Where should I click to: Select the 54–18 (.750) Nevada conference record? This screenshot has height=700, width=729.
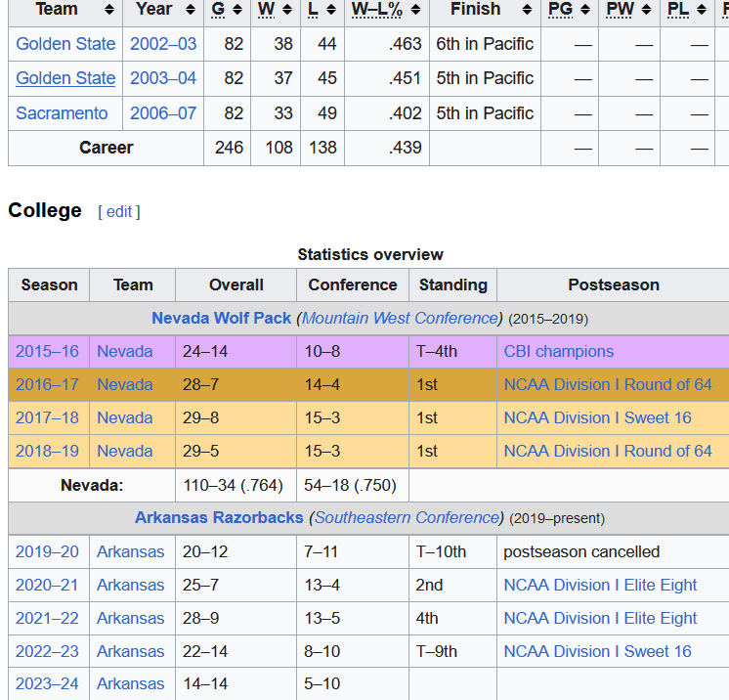(350, 486)
